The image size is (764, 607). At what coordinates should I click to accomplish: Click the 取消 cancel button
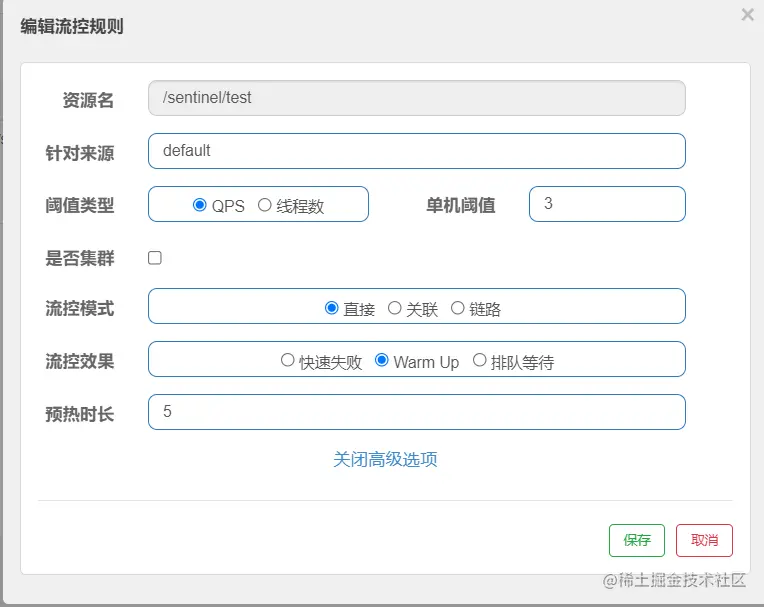705,540
